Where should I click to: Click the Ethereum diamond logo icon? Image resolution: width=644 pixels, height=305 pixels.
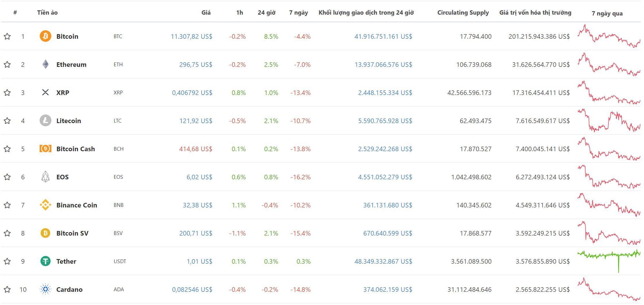pyautogui.click(x=45, y=64)
